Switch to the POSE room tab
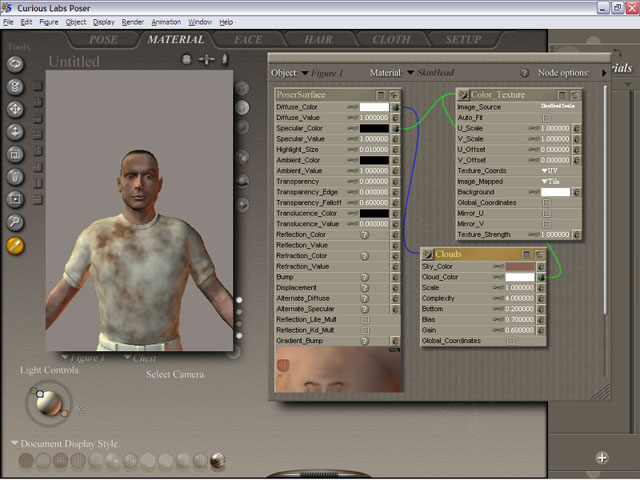The width and height of the screenshot is (640, 480). tap(103, 40)
